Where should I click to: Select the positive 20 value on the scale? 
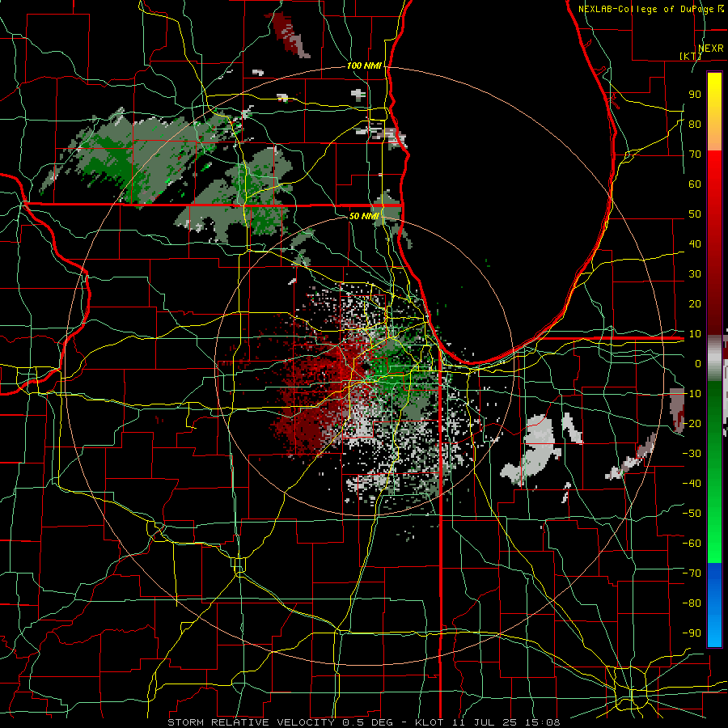tap(695, 303)
